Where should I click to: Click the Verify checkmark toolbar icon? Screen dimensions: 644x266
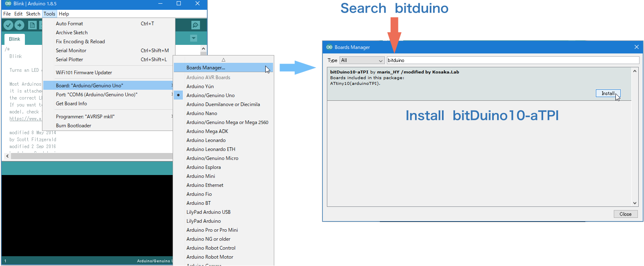tap(8, 25)
